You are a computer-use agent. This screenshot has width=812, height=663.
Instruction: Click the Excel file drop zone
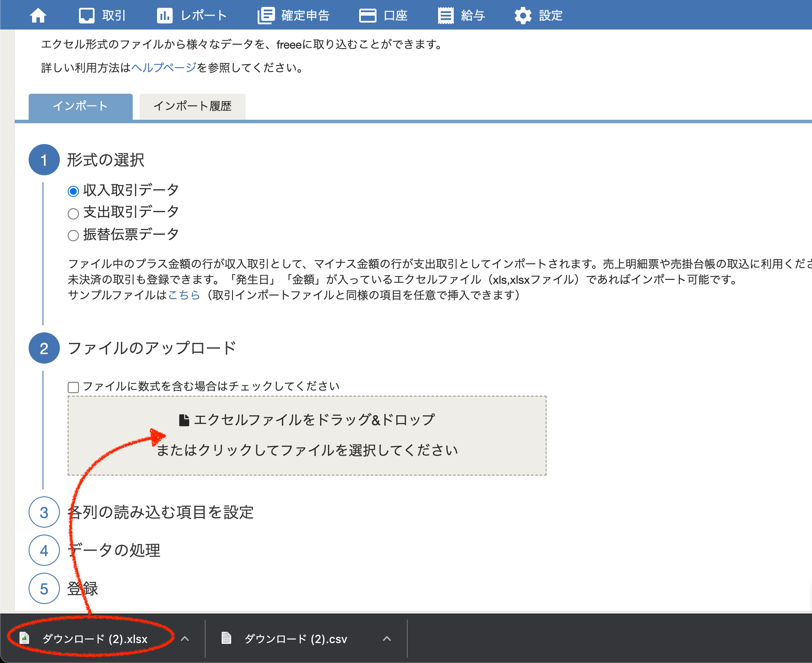pyautogui.click(x=307, y=435)
